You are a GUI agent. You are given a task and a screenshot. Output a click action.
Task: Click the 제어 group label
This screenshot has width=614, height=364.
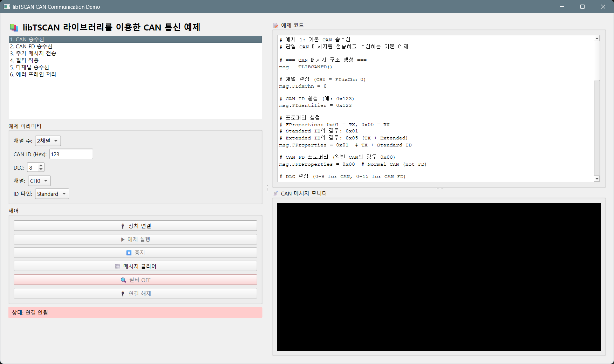coord(14,211)
